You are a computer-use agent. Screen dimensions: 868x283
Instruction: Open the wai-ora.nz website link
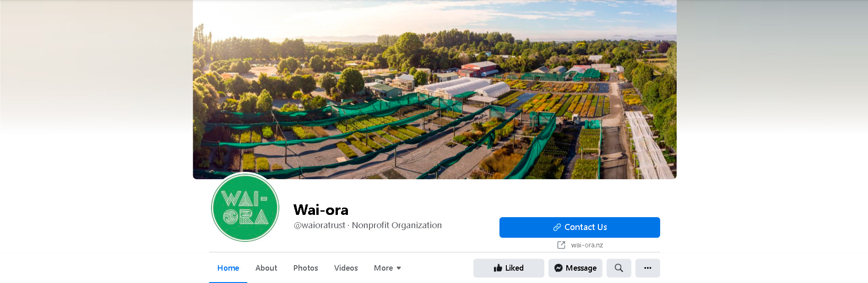tap(587, 245)
